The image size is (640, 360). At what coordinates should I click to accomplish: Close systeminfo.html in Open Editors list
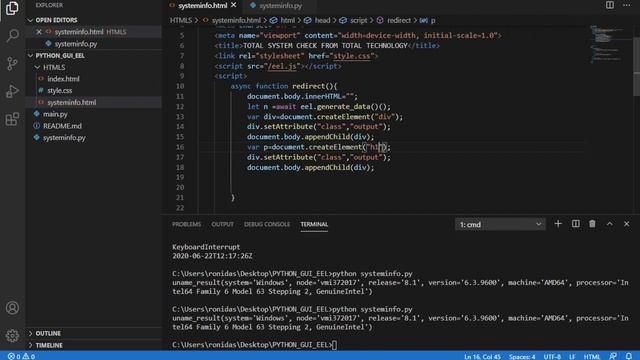coord(39,31)
